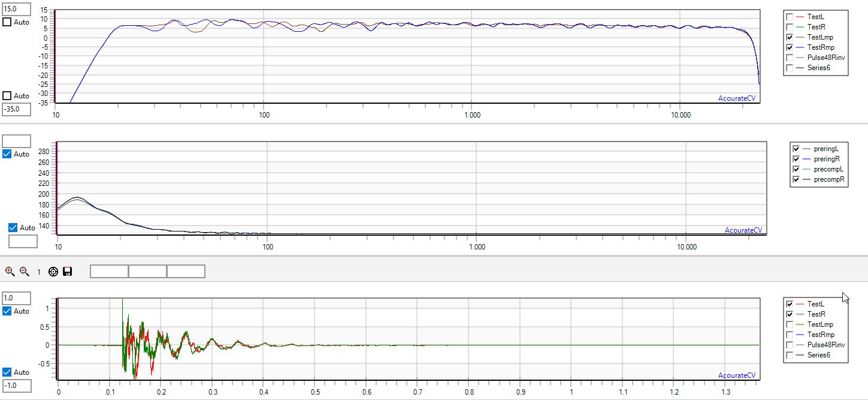The width and height of the screenshot is (868, 400).
Task: Check Series6 in the frequency response legend
Action: pyautogui.click(x=790, y=68)
